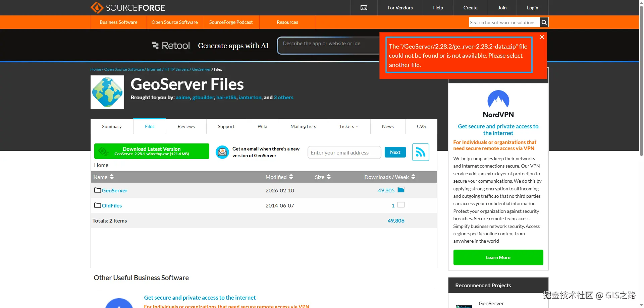Screen dimensions: 644x308
Task: Expand the Tickets dropdown tab
Action: [349, 126]
